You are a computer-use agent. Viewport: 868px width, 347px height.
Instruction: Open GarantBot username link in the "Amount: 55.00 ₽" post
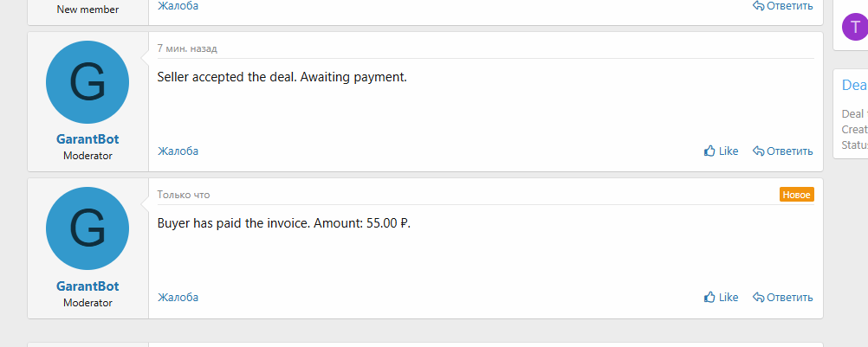[87, 286]
